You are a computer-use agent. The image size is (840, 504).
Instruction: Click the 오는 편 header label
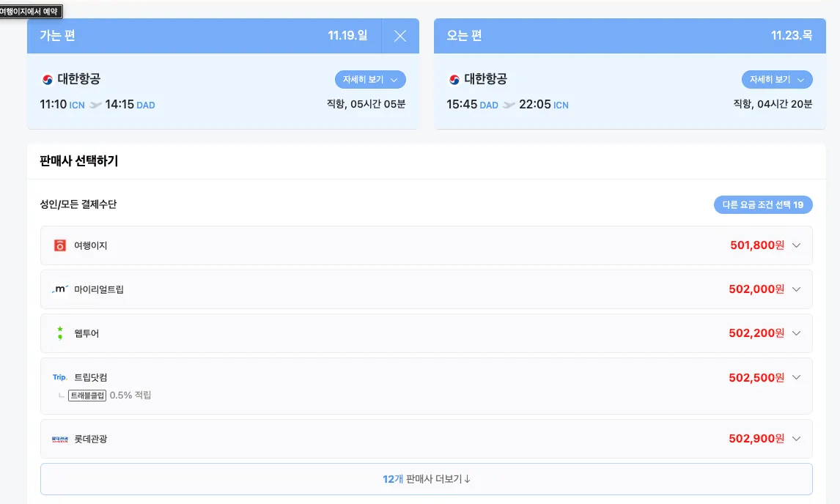464,36
